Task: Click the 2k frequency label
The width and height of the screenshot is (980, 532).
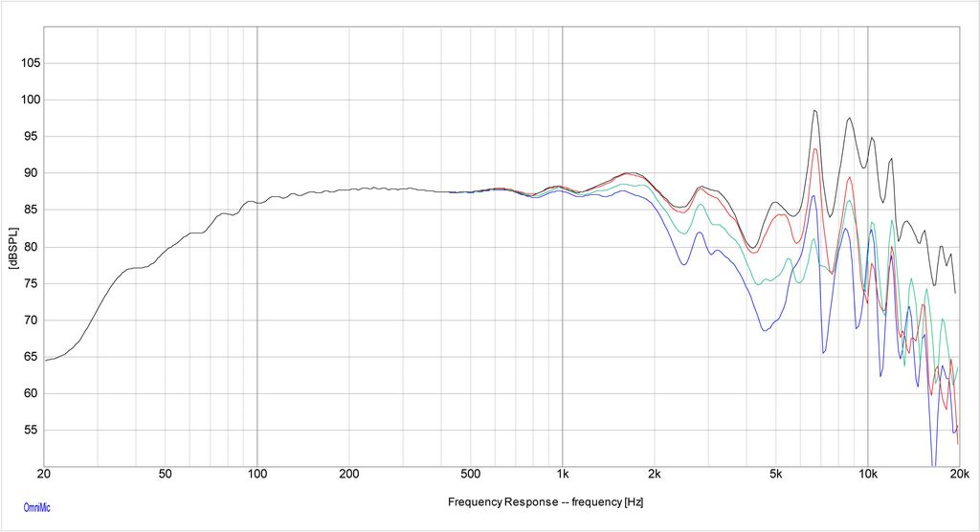Action: [x=654, y=474]
